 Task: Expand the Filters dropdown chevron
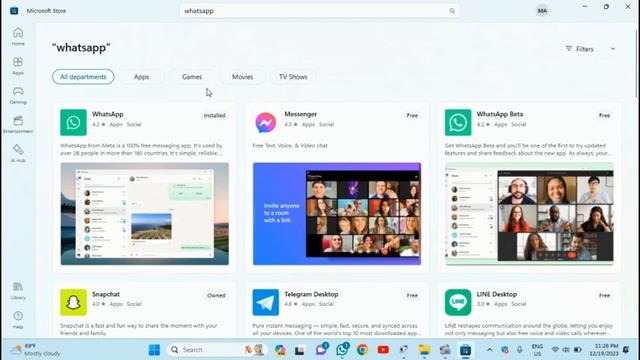tap(613, 49)
